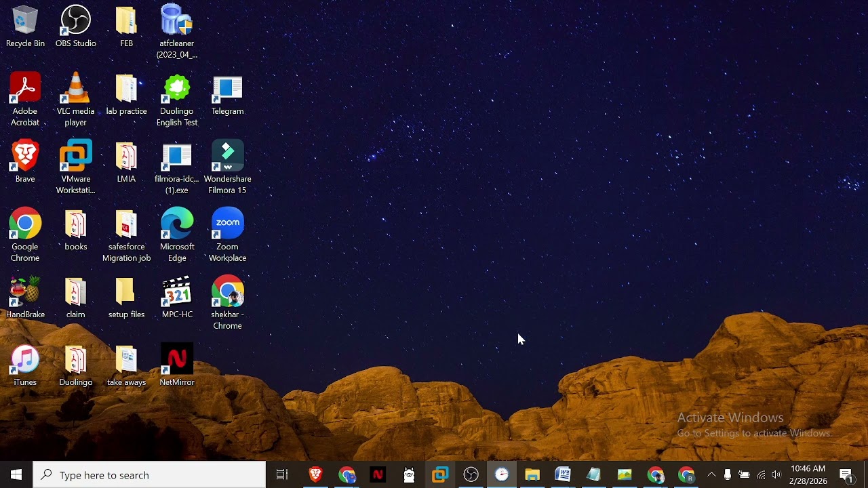Select the VMware Workstation desktop shortcut

tap(75, 167)
